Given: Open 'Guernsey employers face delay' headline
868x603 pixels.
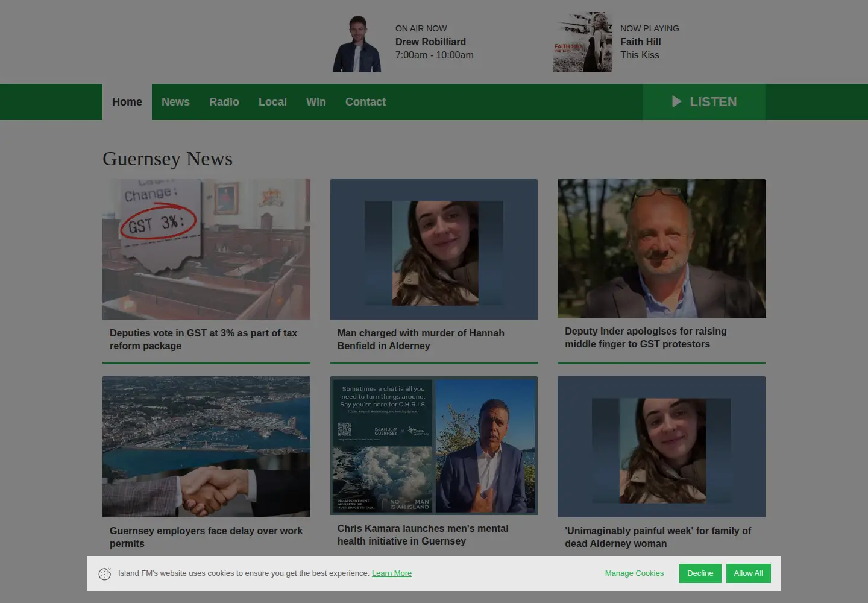Looking at the screenshot, I should [x=206, y=537].
